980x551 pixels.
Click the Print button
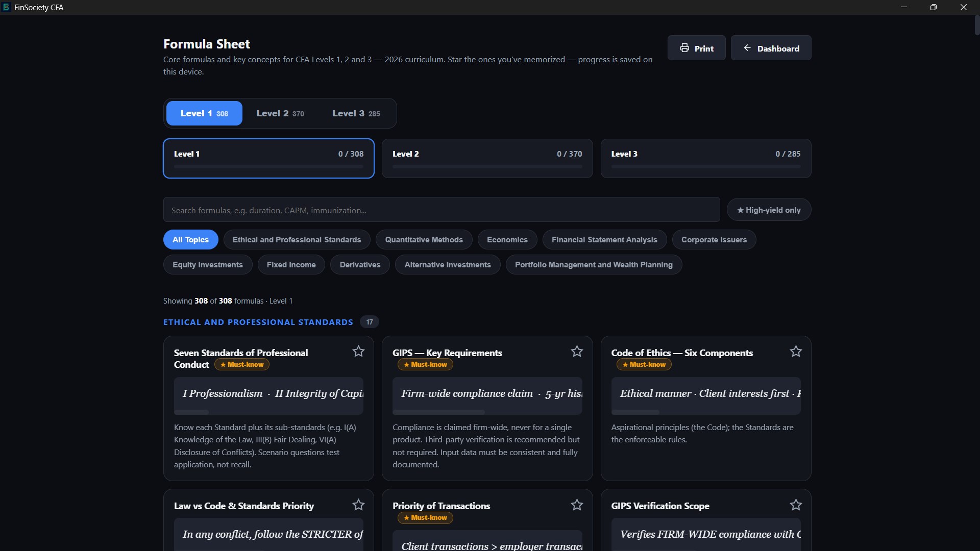696,48
